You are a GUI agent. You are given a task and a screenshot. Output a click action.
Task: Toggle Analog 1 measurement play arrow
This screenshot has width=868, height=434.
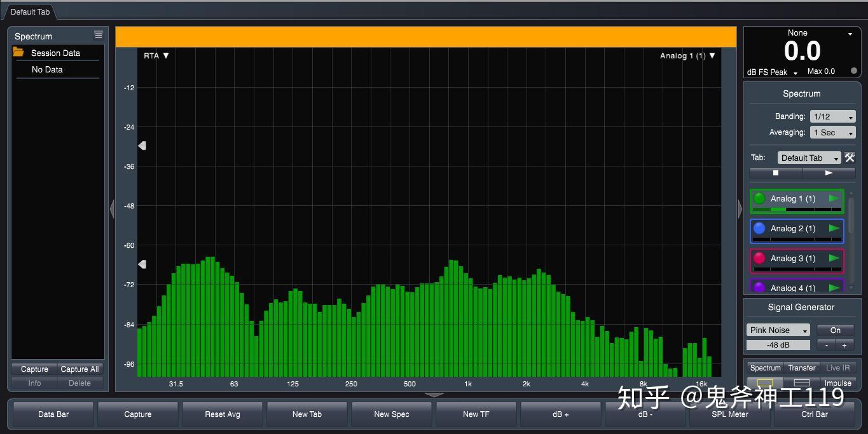pos(834,198)
